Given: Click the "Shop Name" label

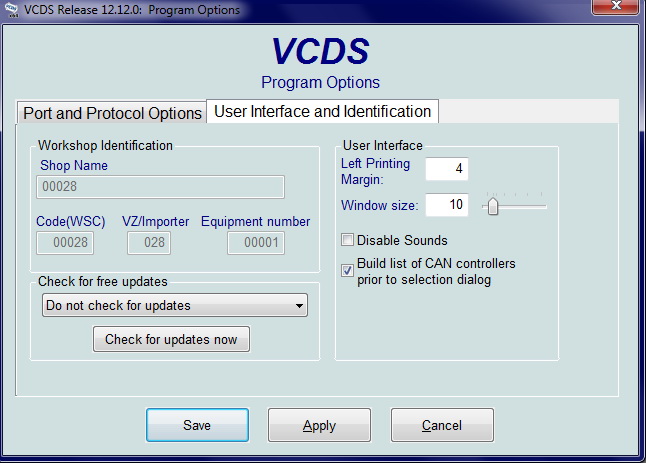Looking at the screenshot, I should pos(74,166).
